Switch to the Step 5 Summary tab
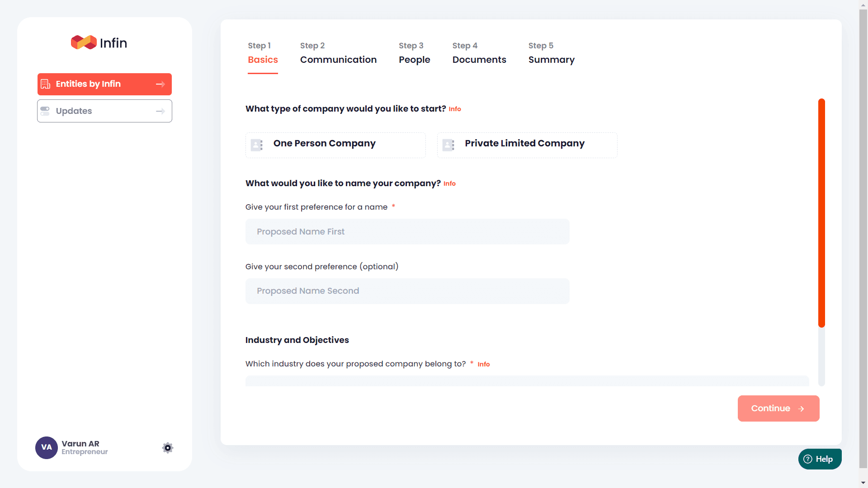The width and height of the screenshot is (868, 488). tap(551, 59)
